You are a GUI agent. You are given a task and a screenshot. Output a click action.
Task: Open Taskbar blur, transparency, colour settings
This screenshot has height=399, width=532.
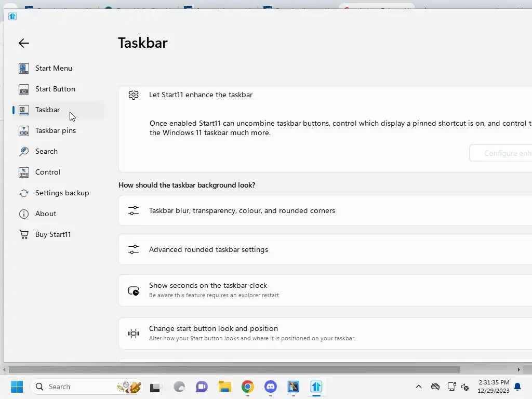coord(325,210)
